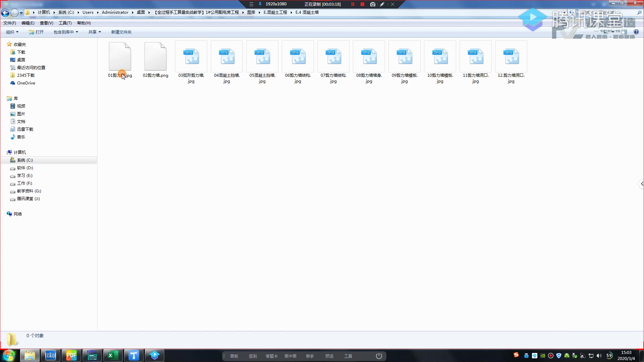Image resolution: width=644 pixels, height=362 pixels.
Task: Open the 工具(T) menu
Action: pos(65,23)
